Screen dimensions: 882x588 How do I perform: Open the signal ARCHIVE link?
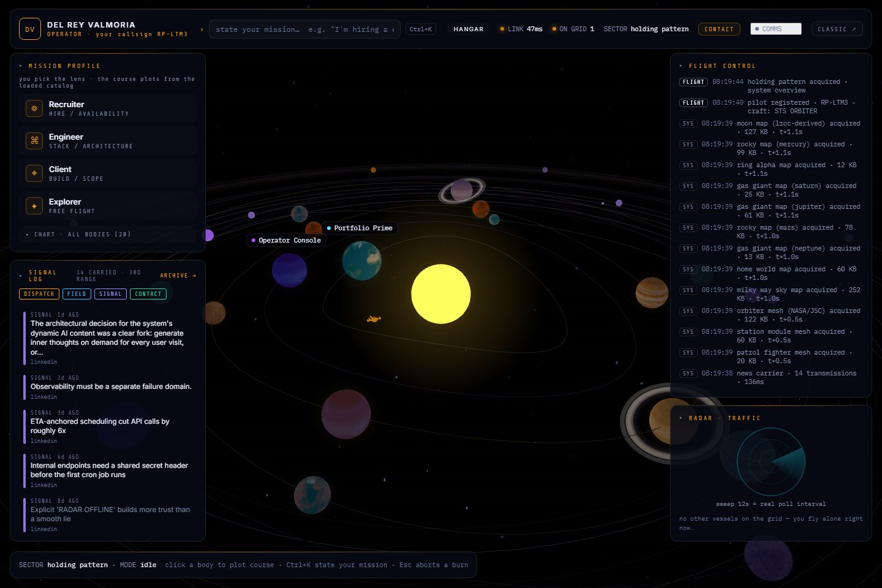(178, 276)
